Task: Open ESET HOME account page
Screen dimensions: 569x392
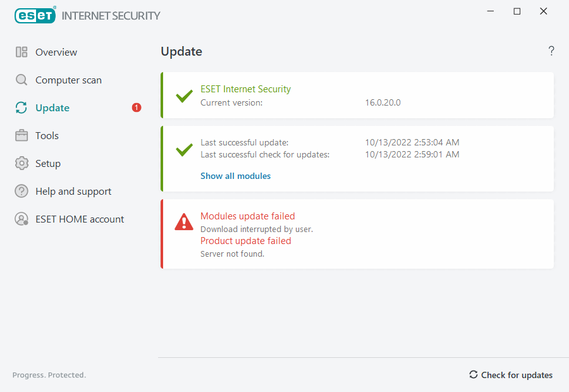Action: [x=80, y=219]
